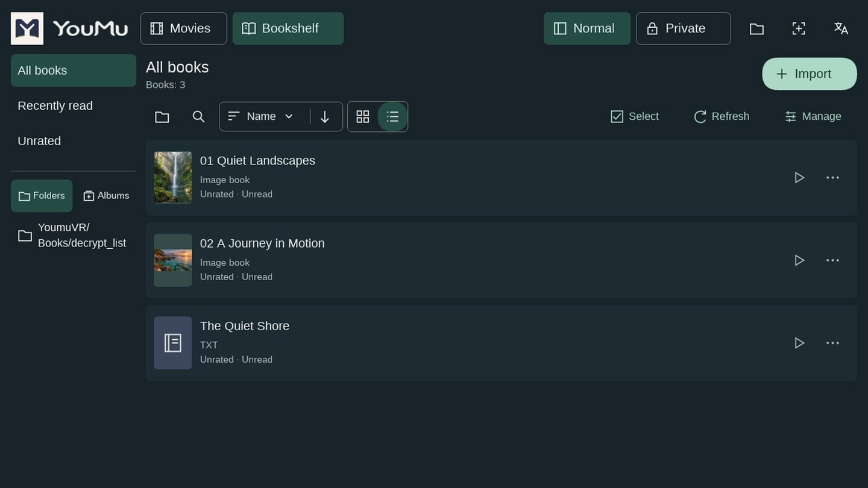
Task: Switch sidebar to Folders tab
Action: pos(42,196)
